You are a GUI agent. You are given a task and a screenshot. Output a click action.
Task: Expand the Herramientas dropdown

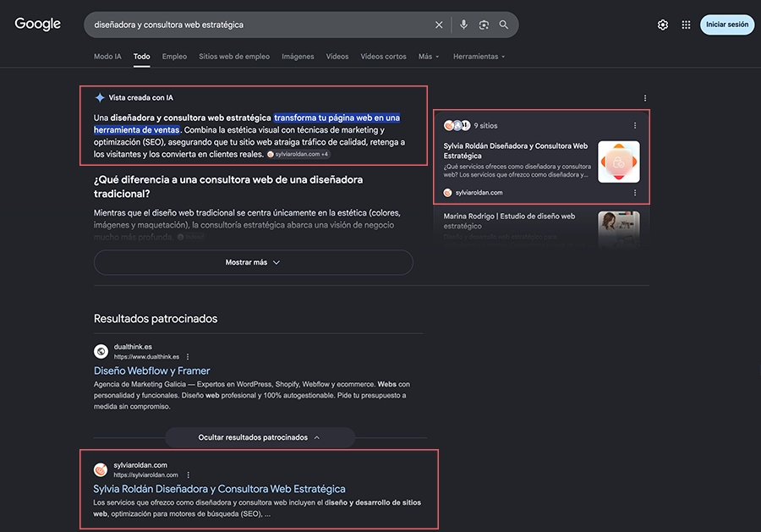(479, 57)
